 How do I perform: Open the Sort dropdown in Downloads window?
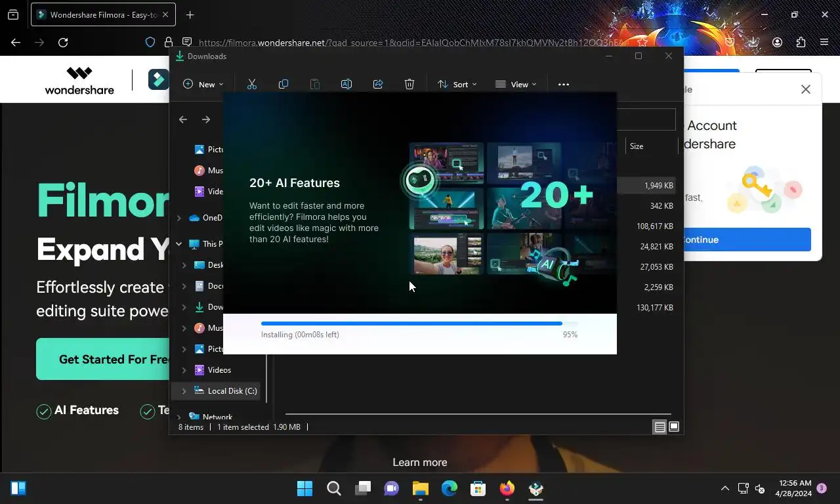coord(457,84)
